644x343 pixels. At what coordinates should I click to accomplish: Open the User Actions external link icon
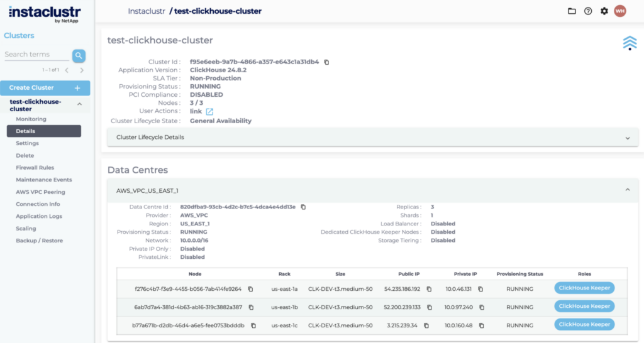[210, 112]
